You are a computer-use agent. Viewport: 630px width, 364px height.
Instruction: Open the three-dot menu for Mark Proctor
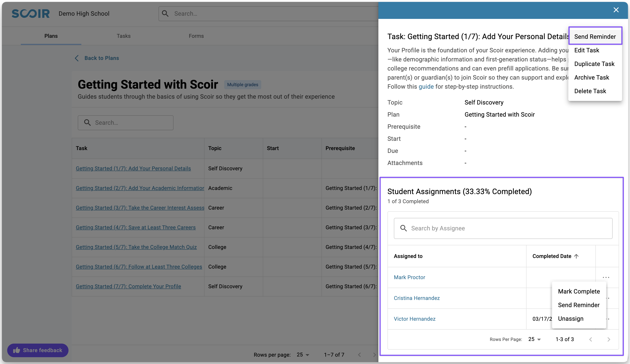[606, 277]
